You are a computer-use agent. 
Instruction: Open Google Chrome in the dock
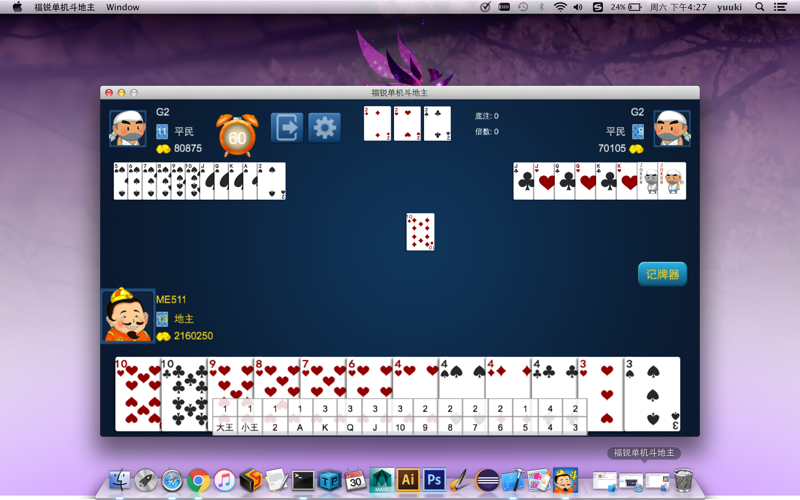pyautogui.click(x=198, y=480)
